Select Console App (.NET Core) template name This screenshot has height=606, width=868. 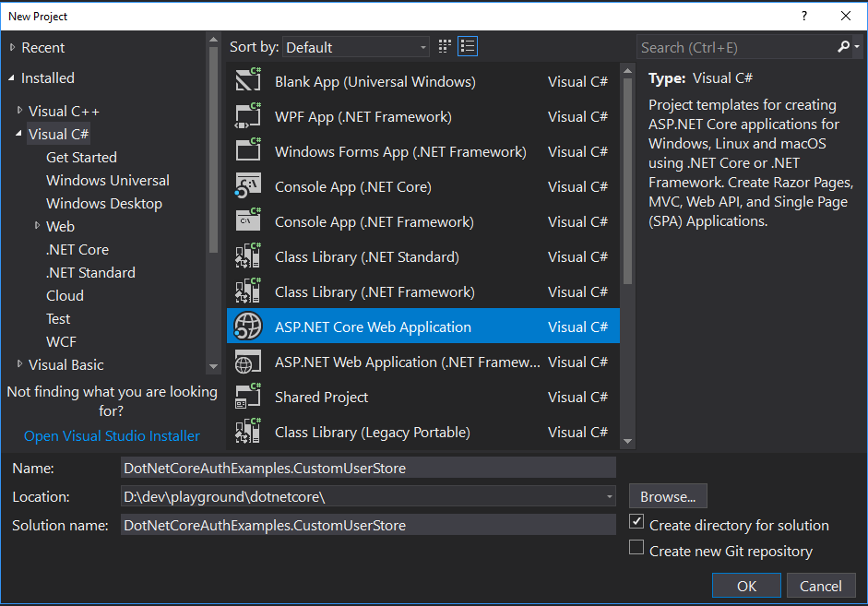(353, 187)
